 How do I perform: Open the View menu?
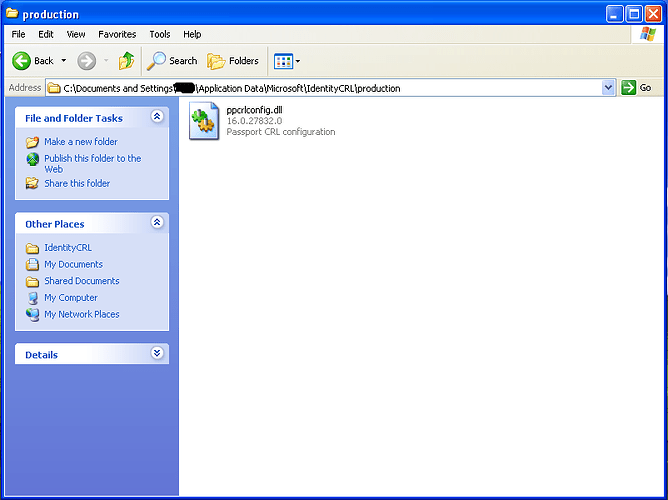point(76,34)
